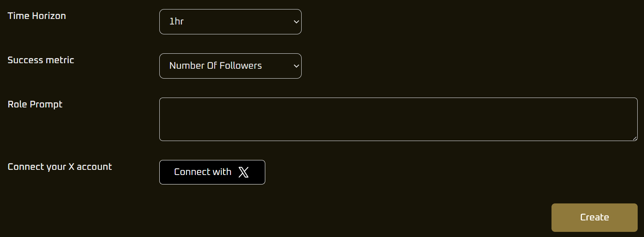Image resolution: width=644 pixels, height=237 pixels.
Task: Click the "Connect with" text in button
Action: pos(203,172)
